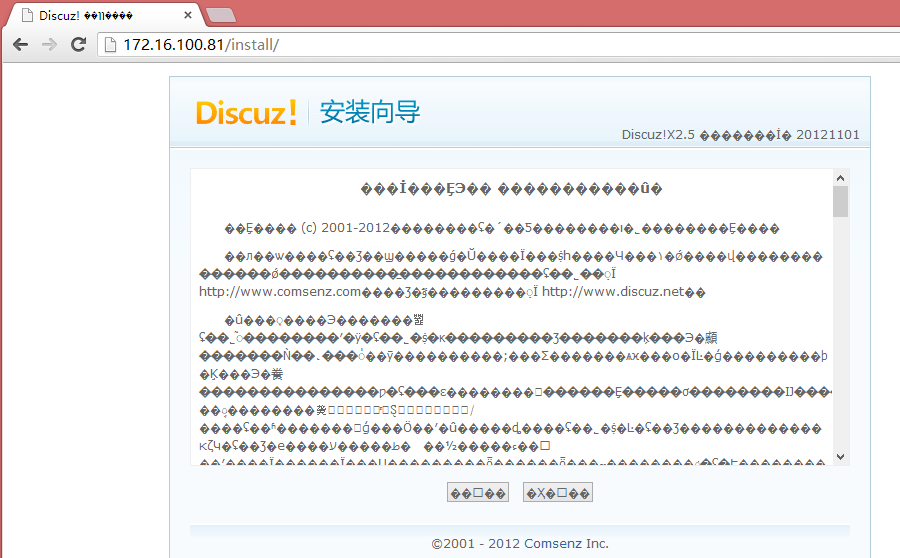Click the 20121101 build date text
The height and width of the screenshot is (558, 900).
pyautogui.click(x=828, y=135)
